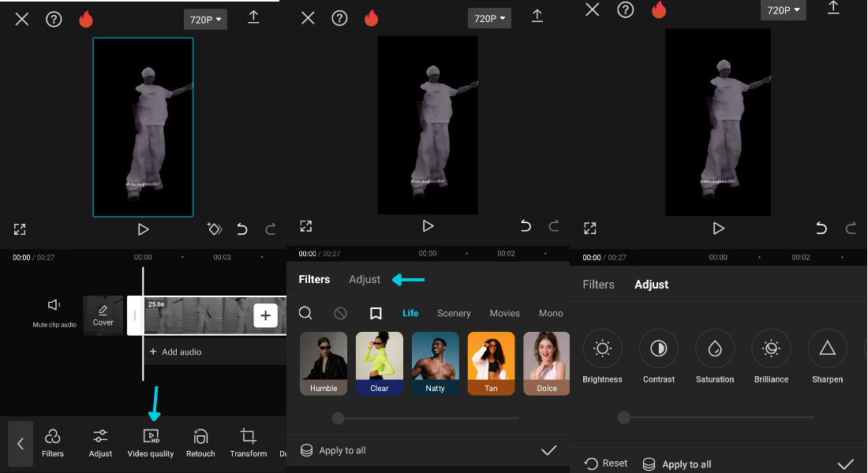Viewport: 868px width, 473px height.
Task: Search filters with magnifier icon
Action: [x=305, y=313]
